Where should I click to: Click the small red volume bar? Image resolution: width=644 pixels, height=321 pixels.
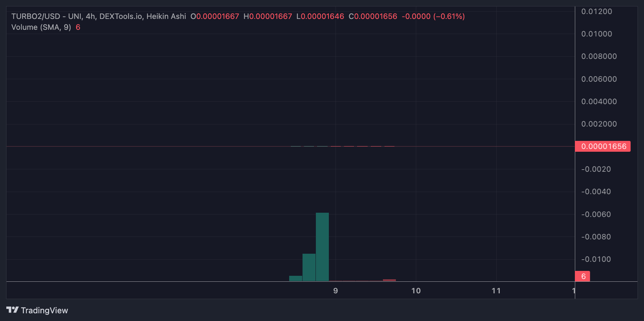pos(389,280)
